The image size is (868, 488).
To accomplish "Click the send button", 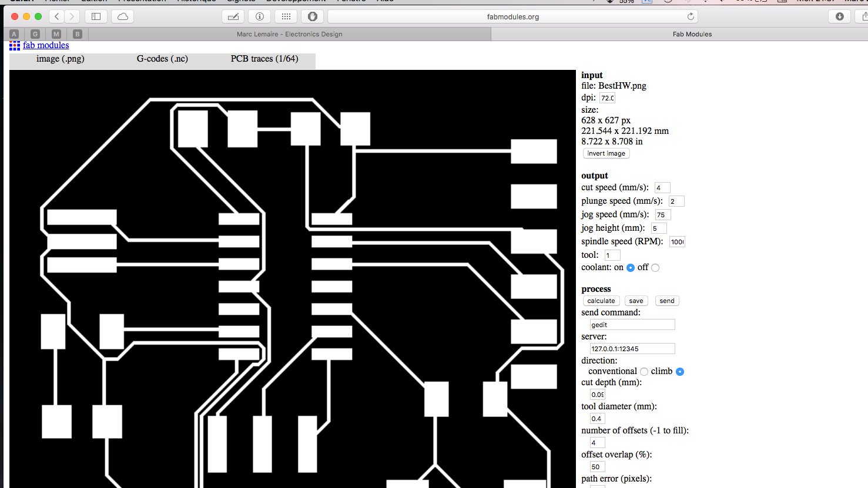I will (x=667, y=301).
